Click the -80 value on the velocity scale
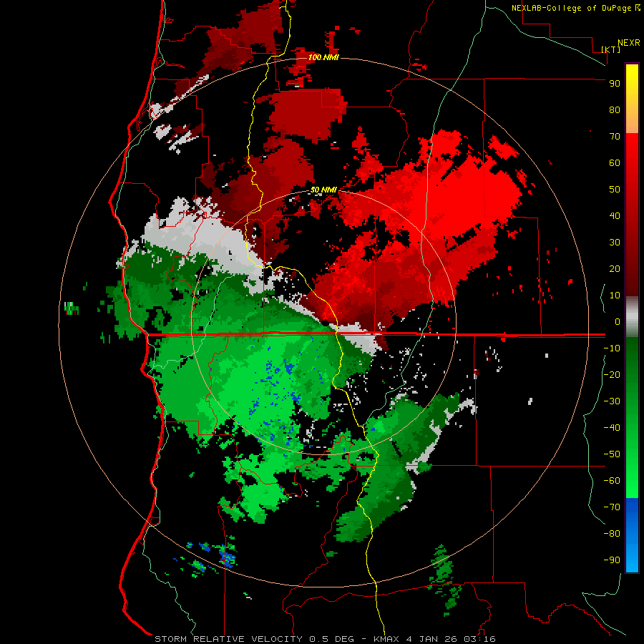 click(612, 534)
